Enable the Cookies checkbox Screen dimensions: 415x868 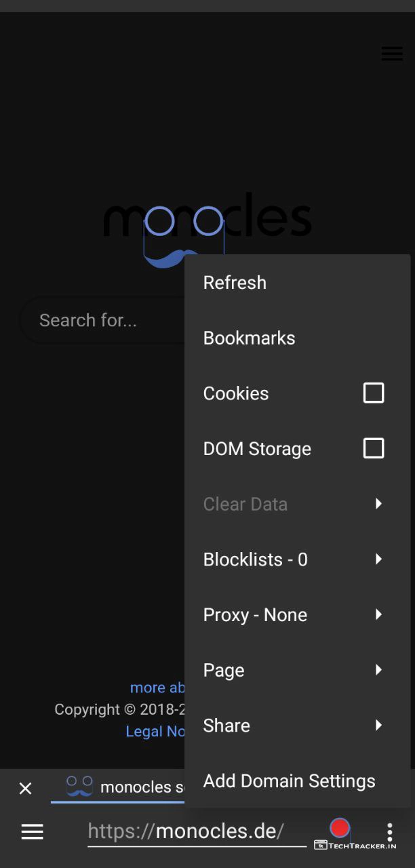pyautogui.click(x=374, y=393)
